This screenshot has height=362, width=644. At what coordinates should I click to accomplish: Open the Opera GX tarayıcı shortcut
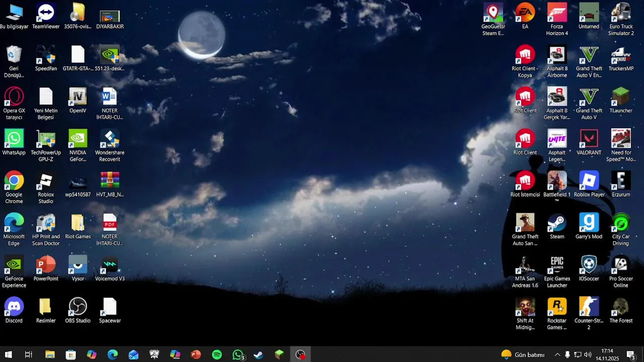click(14, 104)
